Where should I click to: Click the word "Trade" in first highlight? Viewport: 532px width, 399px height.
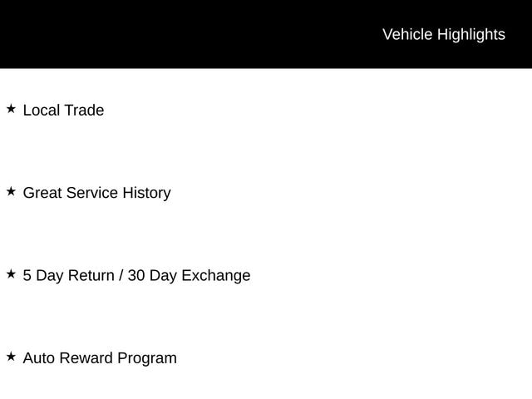[x=84, y=110]
